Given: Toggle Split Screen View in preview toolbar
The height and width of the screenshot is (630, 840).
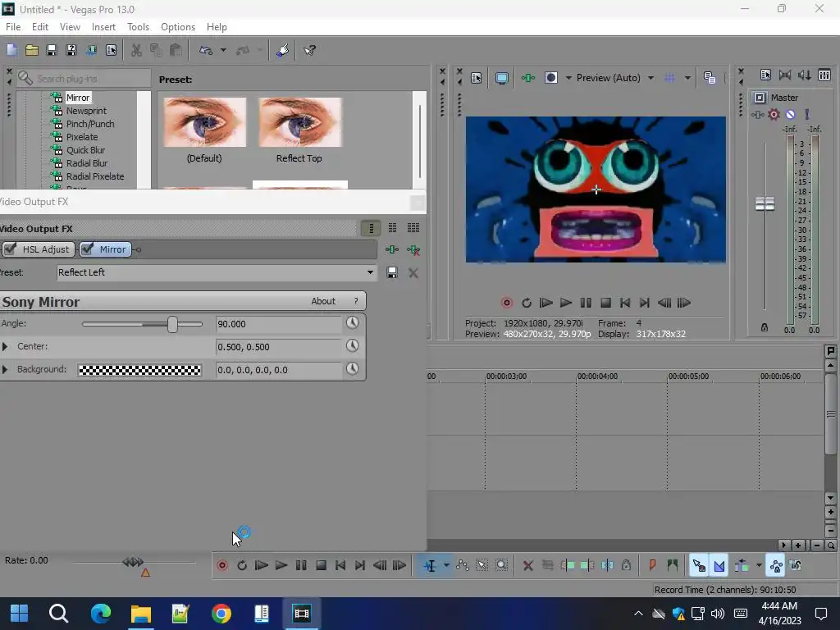Looking at the screenshot, I should point(550,78).
